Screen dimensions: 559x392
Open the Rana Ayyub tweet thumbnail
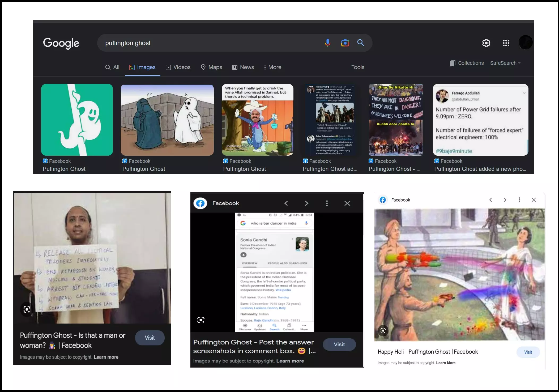tap(331, 120)
